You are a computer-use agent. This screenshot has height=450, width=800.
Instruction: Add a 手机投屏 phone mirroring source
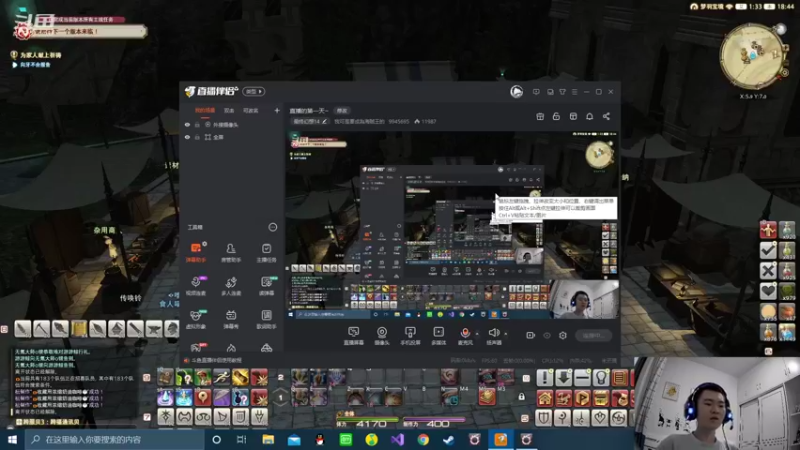(x=410, y=336)
